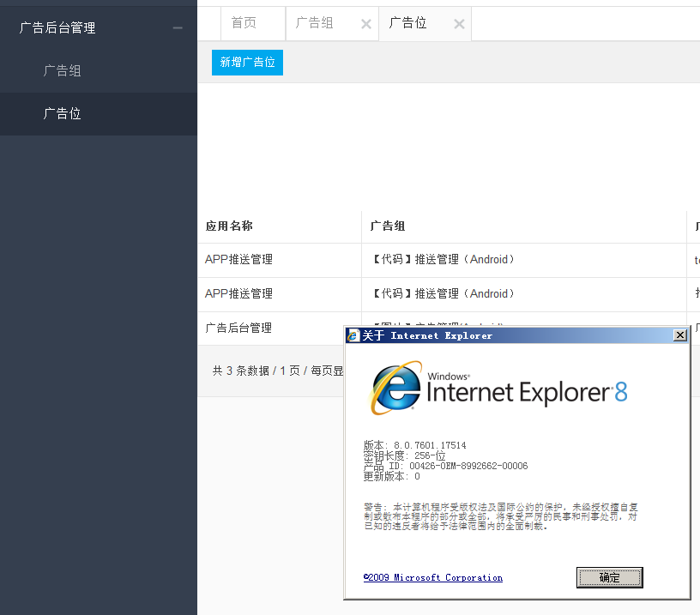Switch to the 广告组 tab
This screenshot has height=615, width=700.
click(x=315, y=23)
